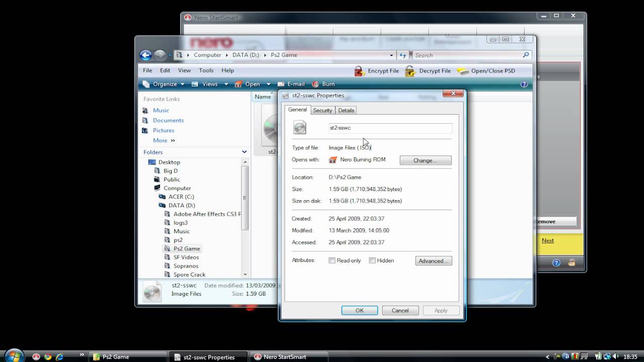Enable the Read-only attribute checkbox
The width and height of the screenshot is (644, 362).
tap(332, 260)
